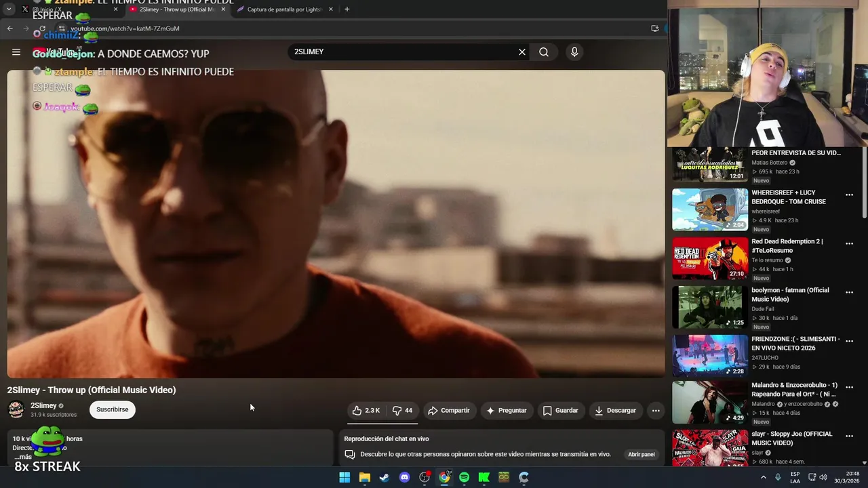Open Red Dead Redemption 2 | #TeLoResumo title
The height and width of the screenshot is (488, 868).
pos(787,246)
